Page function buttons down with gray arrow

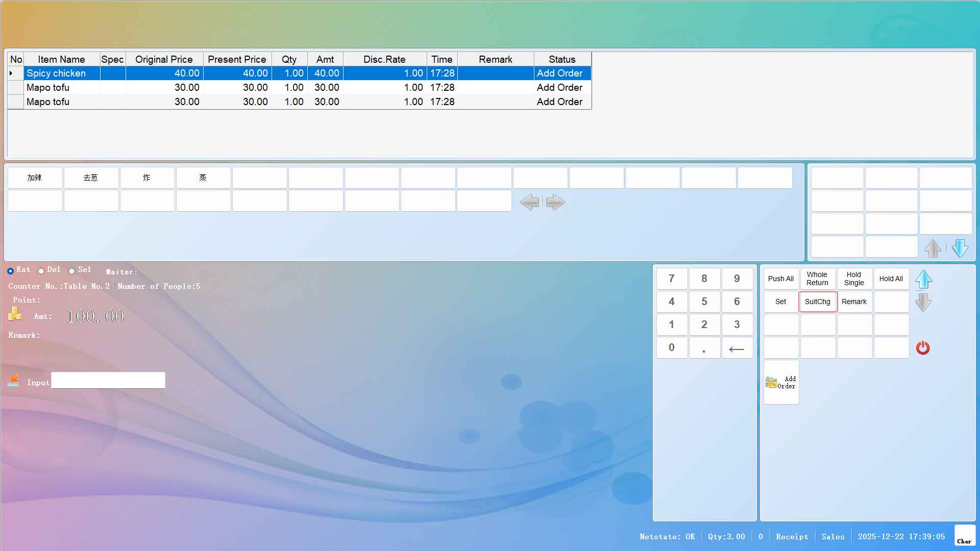point(923,303)
